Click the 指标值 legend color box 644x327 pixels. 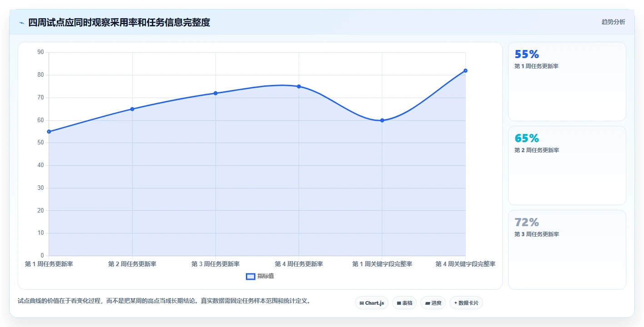pyautogui.click(x=250, y=276)
